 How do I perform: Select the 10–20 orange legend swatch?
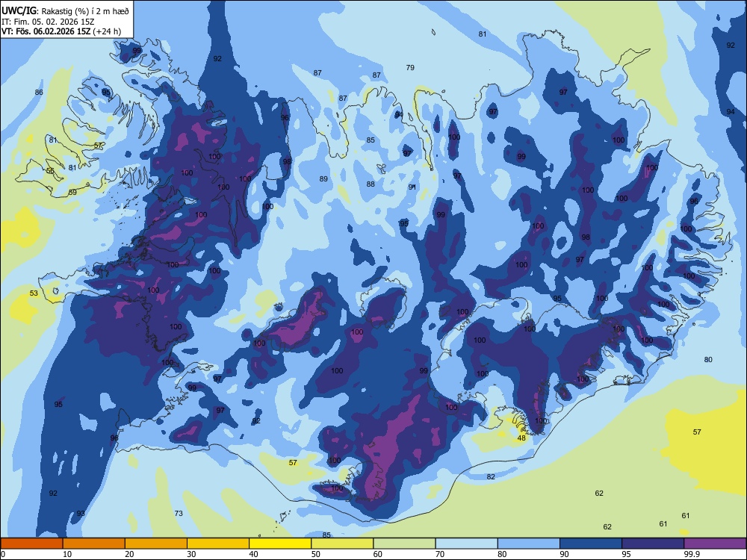[94, 544]
